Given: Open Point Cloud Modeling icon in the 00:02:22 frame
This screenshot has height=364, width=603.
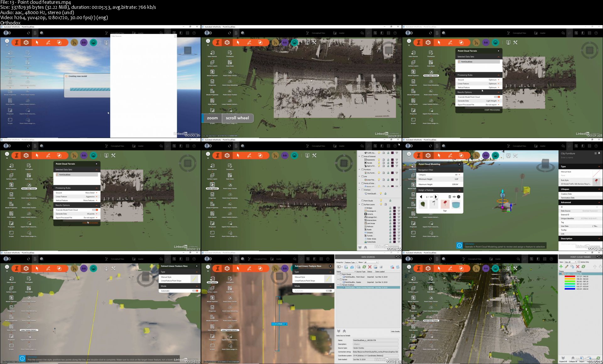Looking at the screenshot, I should pyautogui.click(x=29, y=195).
